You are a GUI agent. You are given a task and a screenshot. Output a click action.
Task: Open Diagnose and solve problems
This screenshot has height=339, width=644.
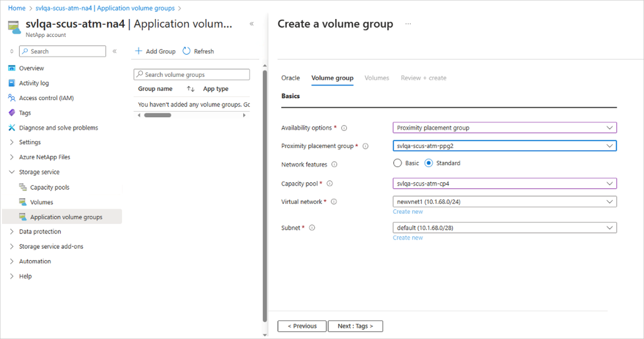point(58,128)
